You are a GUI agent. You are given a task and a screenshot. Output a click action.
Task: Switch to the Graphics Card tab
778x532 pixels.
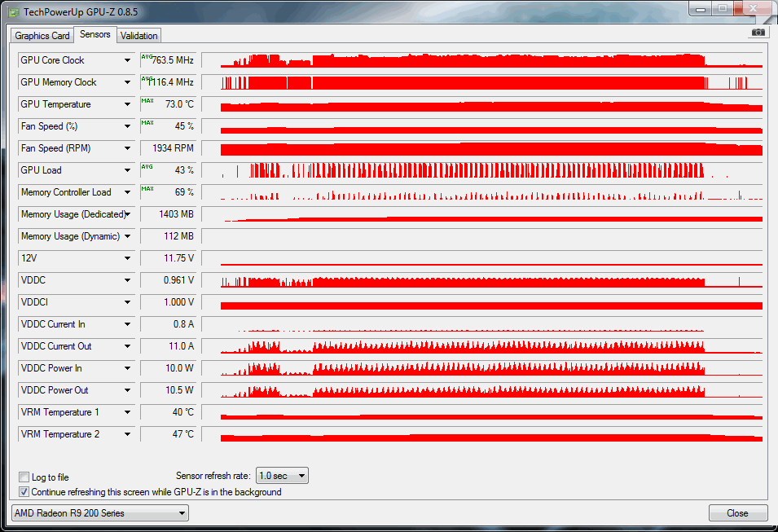42,36
